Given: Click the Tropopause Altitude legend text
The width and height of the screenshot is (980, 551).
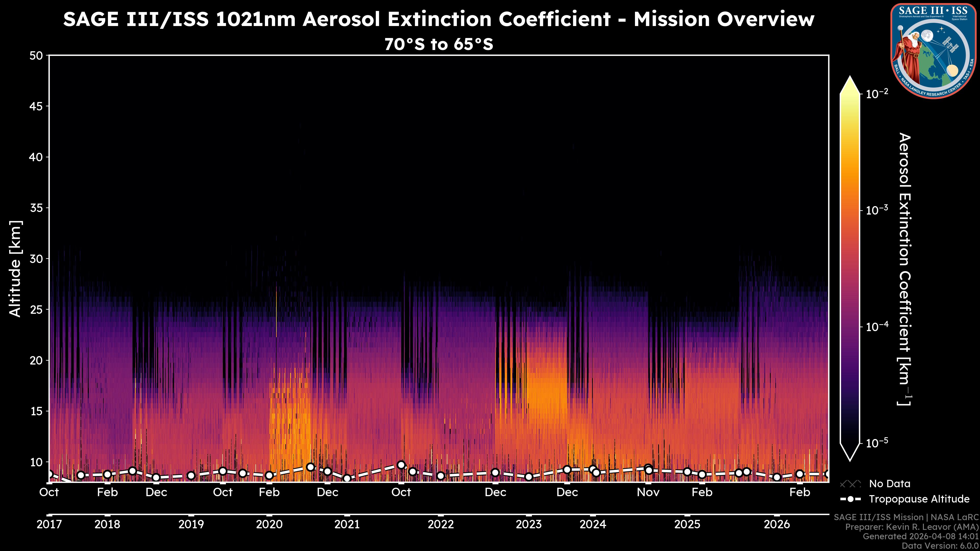Looking at the screenshot, I should [919, 499].
